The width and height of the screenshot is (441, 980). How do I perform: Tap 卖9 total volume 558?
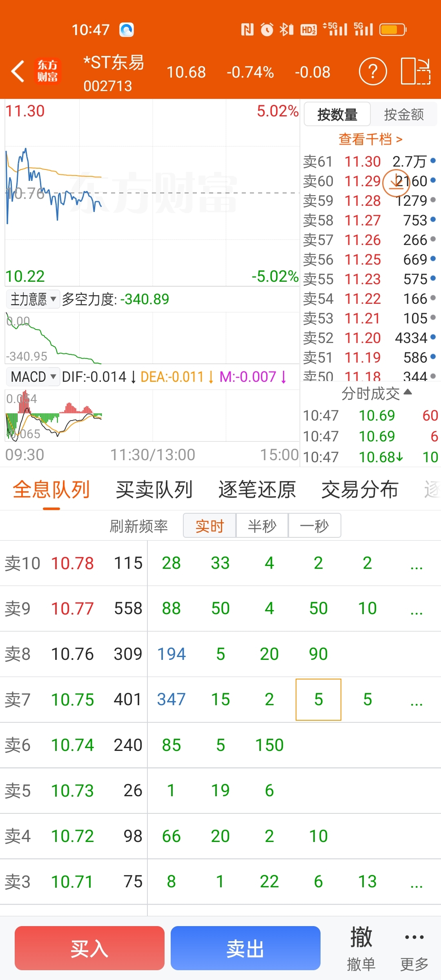tap(128, 609)
